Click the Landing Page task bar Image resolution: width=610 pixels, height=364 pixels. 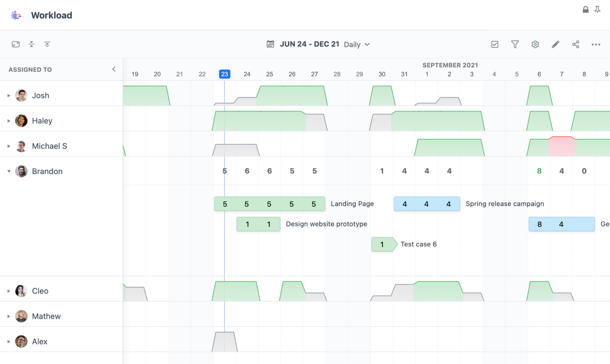[269, 204]
